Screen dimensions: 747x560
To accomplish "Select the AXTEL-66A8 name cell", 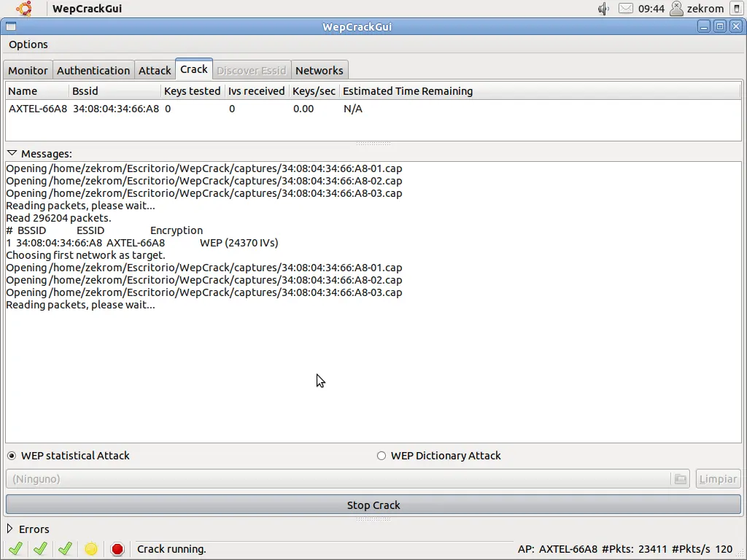I will pyautogui.click(x=38, y=109).
